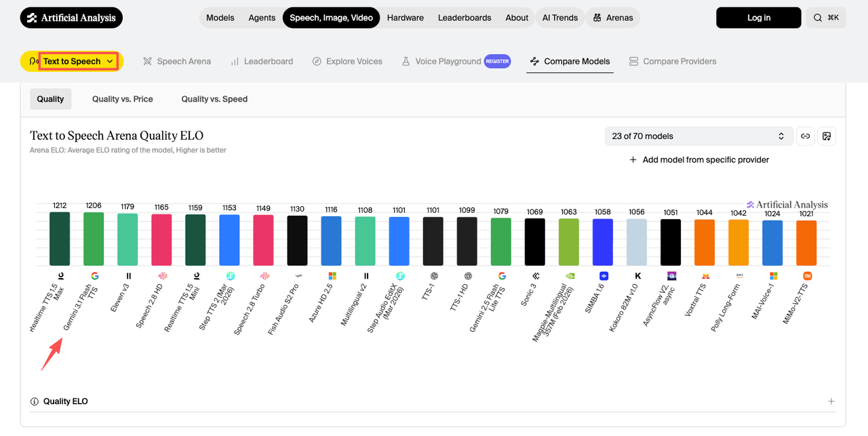The width and height of the screenshot is (868, 436).
Task: Click the Speechify logo above SIMBA 1.6
Action: (604, 276)
